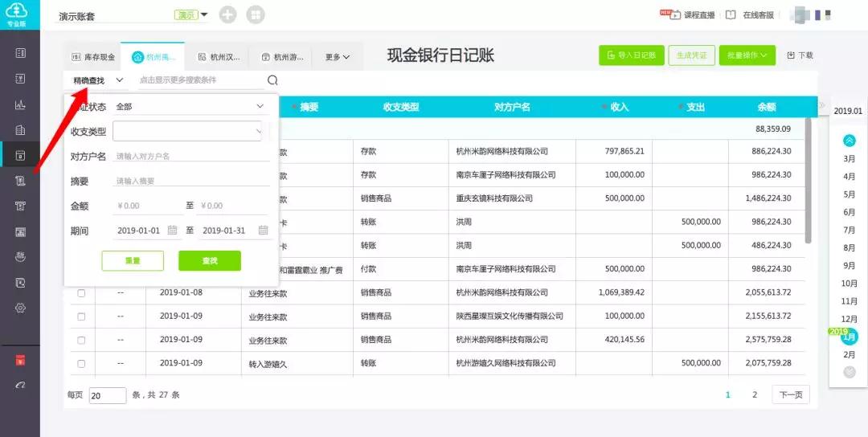868x437 pixels.
Task: Click the green 查找 button
Action: (209, 261)
